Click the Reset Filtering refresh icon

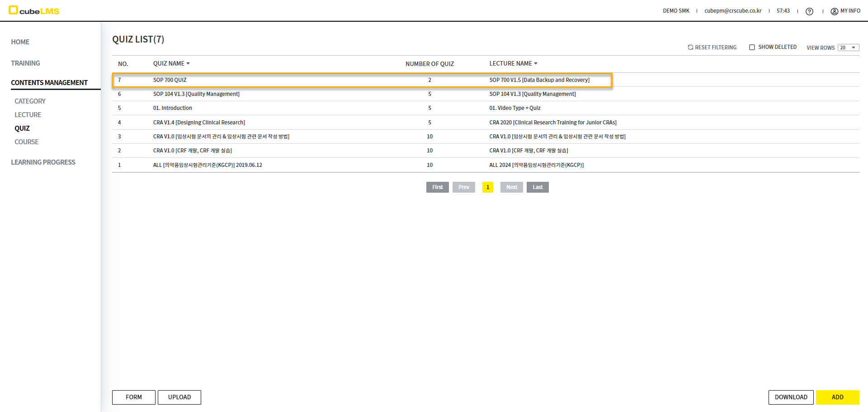click(690, 47)
